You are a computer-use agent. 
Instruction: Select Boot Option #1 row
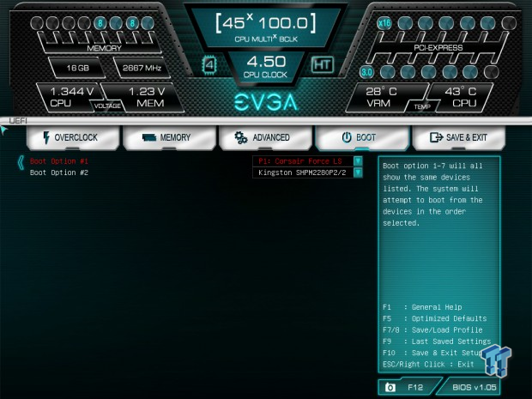click(59, 161)
